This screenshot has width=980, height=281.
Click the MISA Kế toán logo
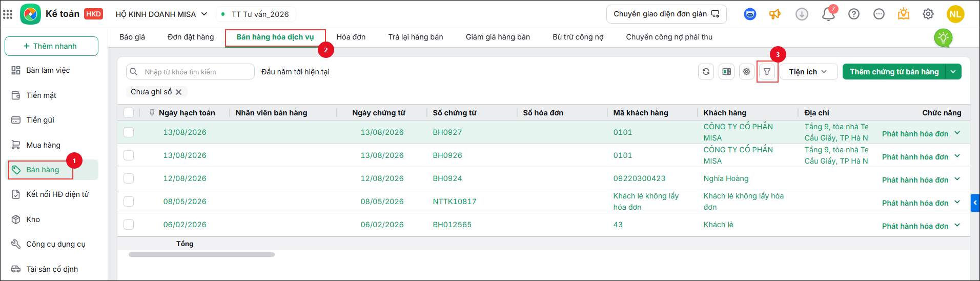tap(30, 14)
